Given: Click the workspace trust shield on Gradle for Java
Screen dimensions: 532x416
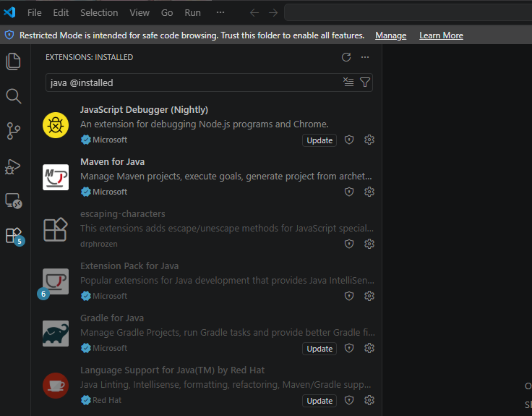Looking at the screenshot, I should (349, 348).
